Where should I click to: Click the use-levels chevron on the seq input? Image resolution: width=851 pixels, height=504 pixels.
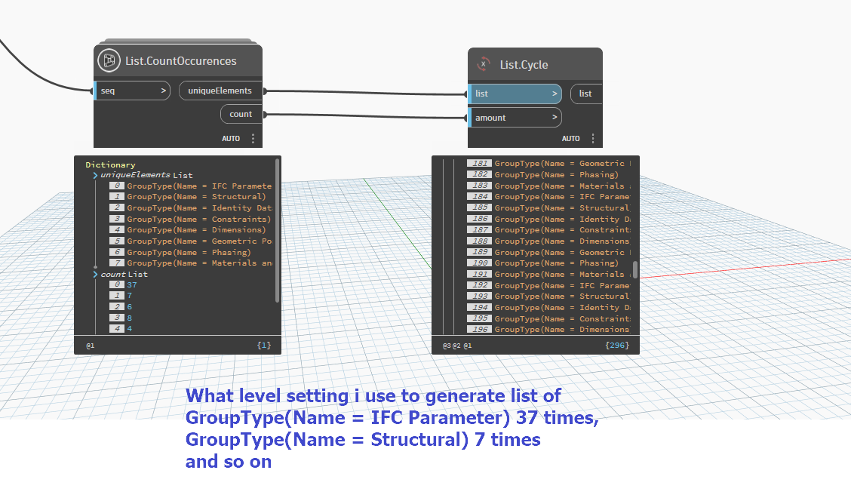[164, 91]
